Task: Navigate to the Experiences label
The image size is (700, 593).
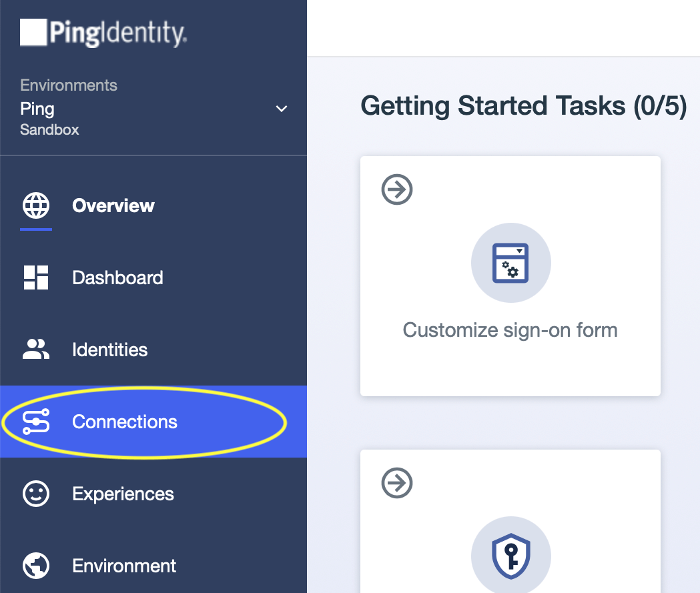Action: tap(123, 494)
